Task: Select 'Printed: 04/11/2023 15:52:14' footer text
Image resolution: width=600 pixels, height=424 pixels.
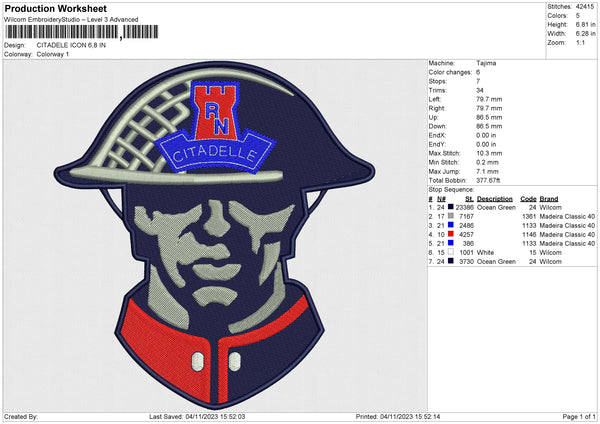Action: click(398, 417)
